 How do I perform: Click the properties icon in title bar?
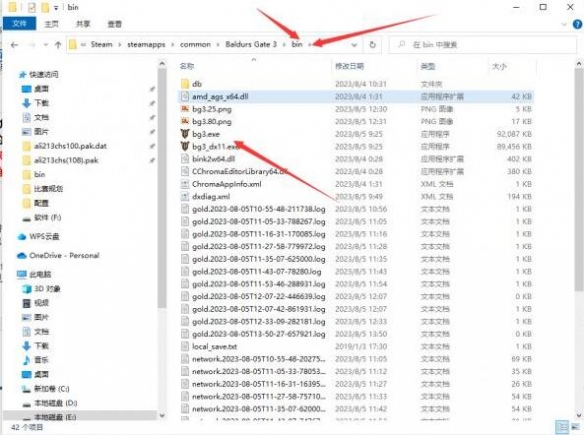click(x=32, y=7)
